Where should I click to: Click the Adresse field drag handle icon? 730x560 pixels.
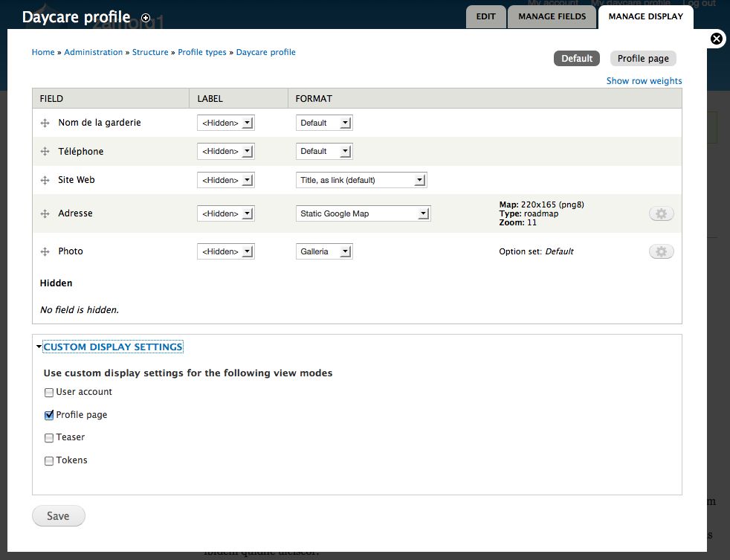pyautogui.click(x=47, y=213)
